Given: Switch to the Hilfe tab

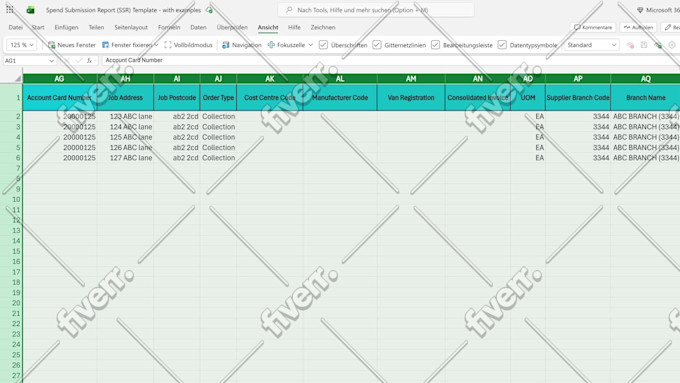Looking at the screenshot, I should (x=294, y=27).
